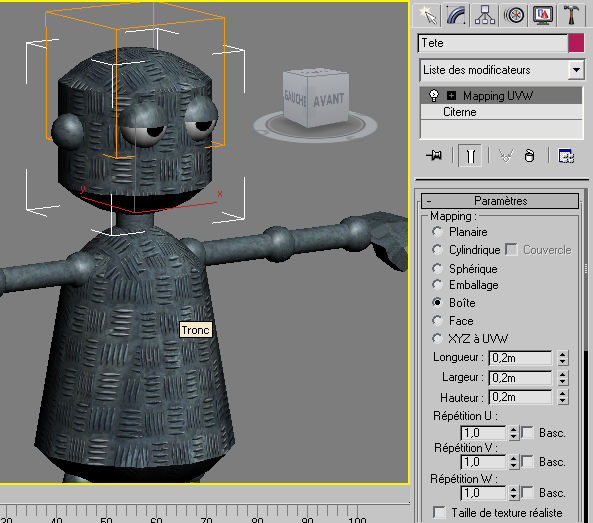
Task: Open Configure Modifier Sets icon
Action: click(566, 155)
